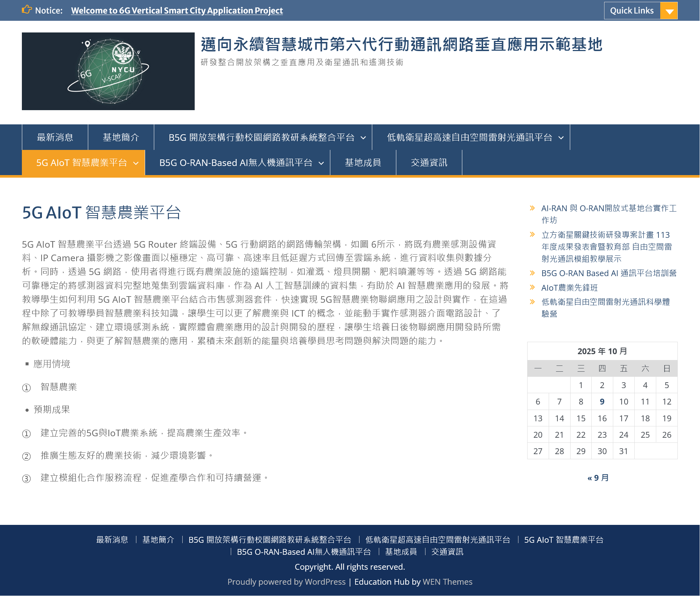Open the 最新消息 menu item

(55, 138)
